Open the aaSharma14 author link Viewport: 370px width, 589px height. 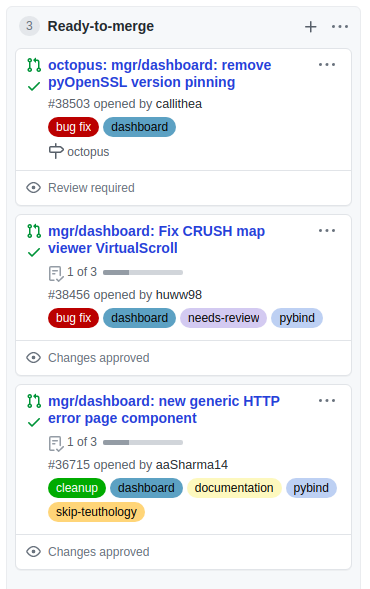(192, 465)
